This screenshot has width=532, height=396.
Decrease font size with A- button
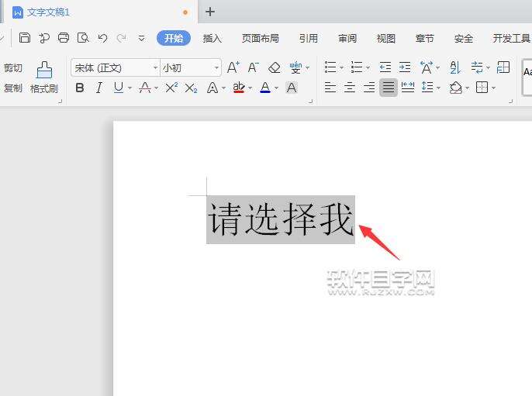[x=253, y=67]
